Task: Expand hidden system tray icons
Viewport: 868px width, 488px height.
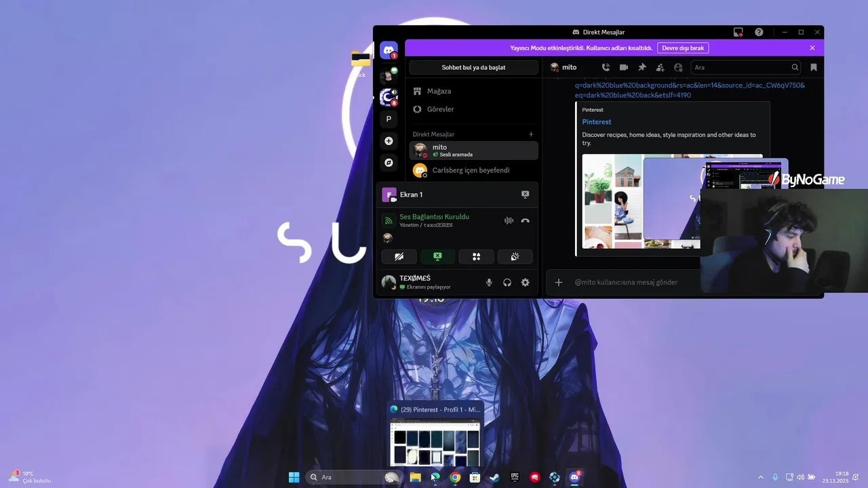Action: 760,477
